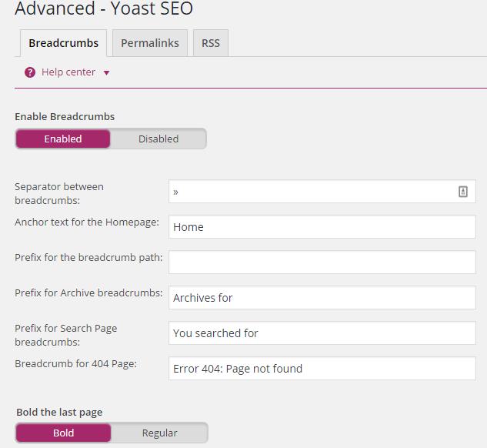Image resolution: width=487 pixels, height=448 pixels.
Task: Click the separator between breadcrumbs input field
Action: tap(322, 192)
